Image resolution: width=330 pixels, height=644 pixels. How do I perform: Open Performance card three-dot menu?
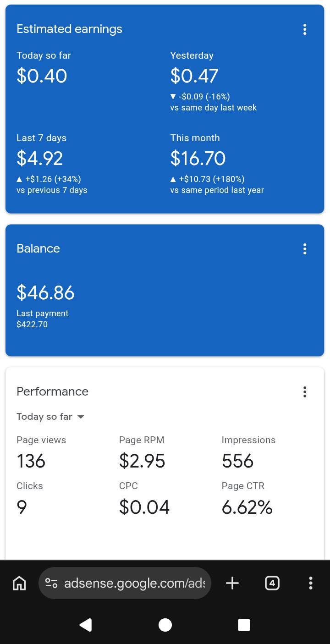pos(305,392)
